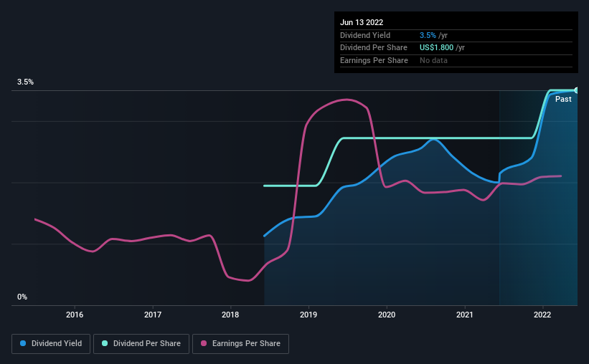The height and width of the screenshot is (364, 589).
Task: Click the blue Dividend Yield legend dot
Action: (23, 343)
